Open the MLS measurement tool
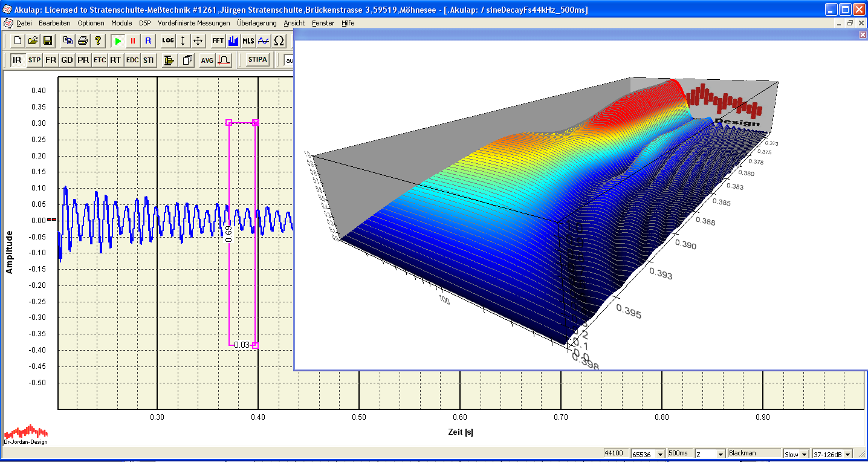Image resolution: width=868 pixels, height=462 pixels. pos(248,41)
